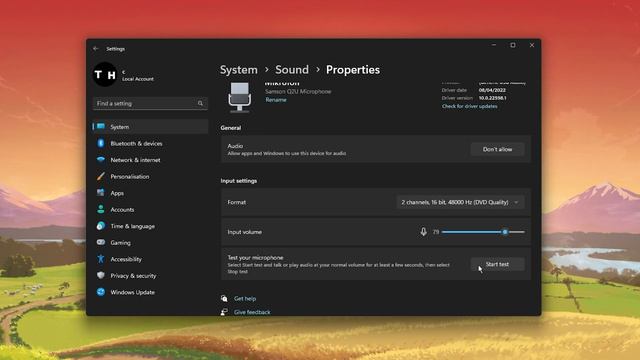Screen dimensions: 640x360
Task: Select the Personalisation brush icon
Action: 101,176
